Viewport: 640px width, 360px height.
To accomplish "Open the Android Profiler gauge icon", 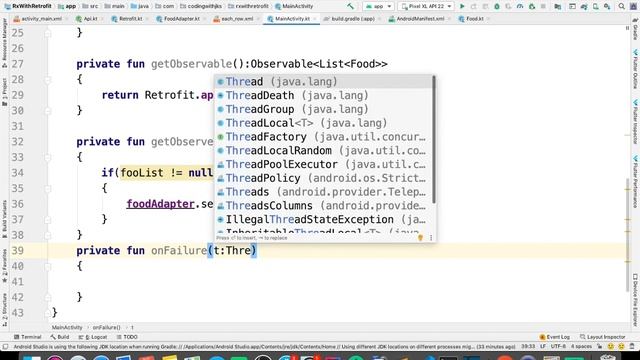I will pos(520,7).
